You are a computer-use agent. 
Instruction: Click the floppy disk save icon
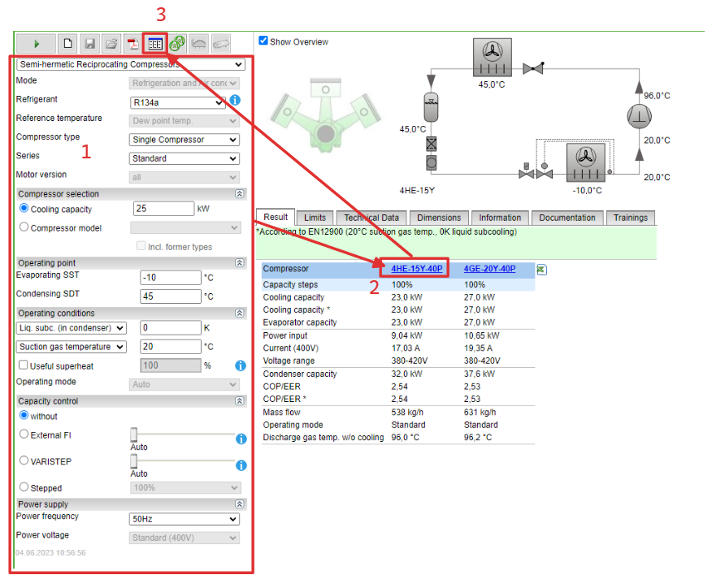point(89,44)
